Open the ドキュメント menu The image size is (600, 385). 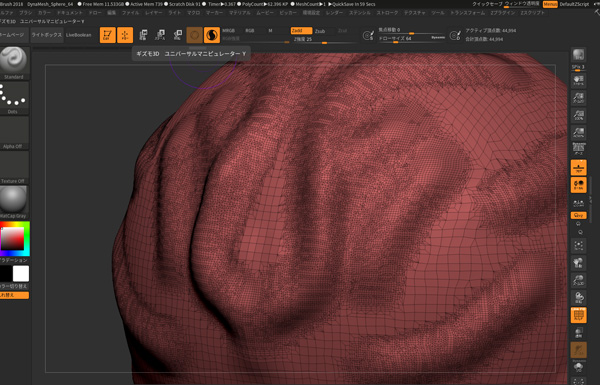[69, 13]
